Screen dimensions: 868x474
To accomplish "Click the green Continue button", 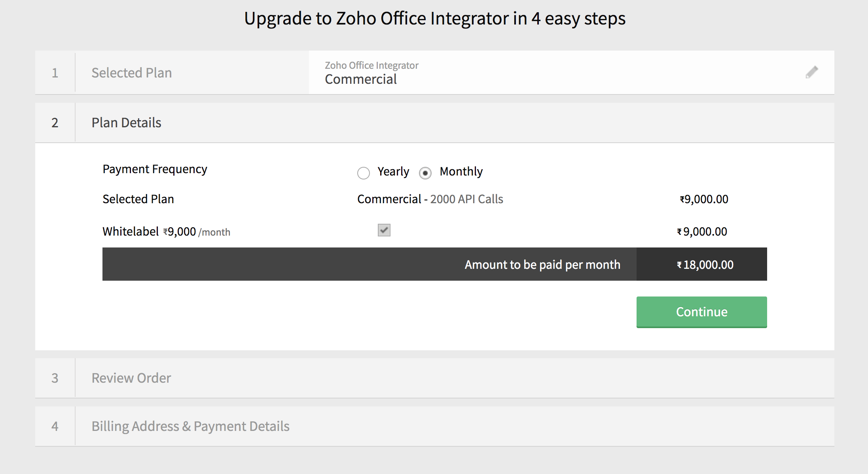I will (701, 312).
